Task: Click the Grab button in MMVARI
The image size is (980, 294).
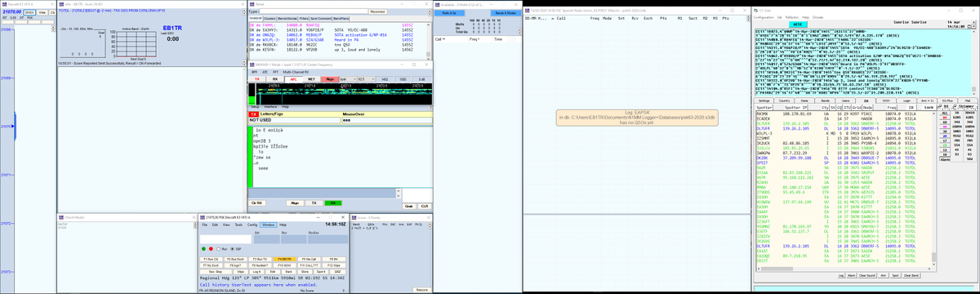Action: pyautogui.click(x=408, y=206)
